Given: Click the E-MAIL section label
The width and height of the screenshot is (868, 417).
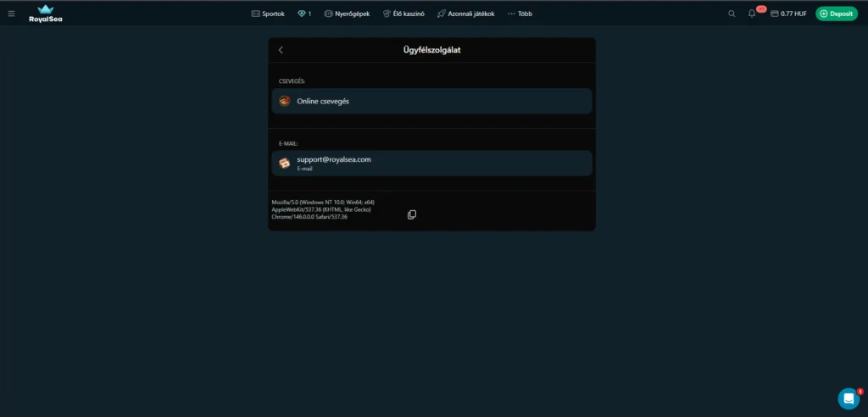Looking at the screenshot, I should (x=288, y=143).
